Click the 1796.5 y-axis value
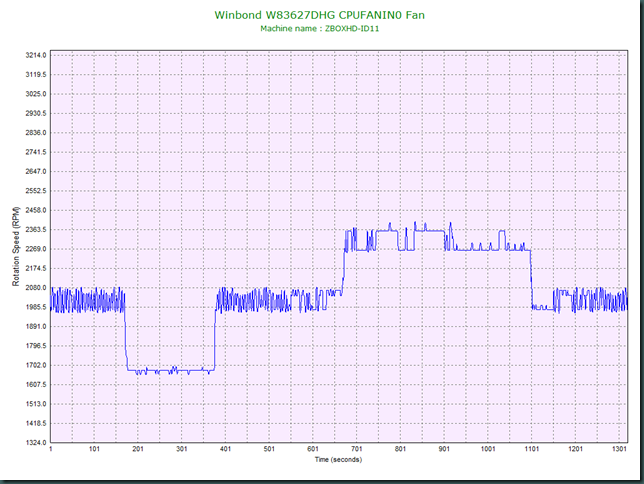Viewport: 644px width, 484px height. pyautogui.click(x=36, y=346)
